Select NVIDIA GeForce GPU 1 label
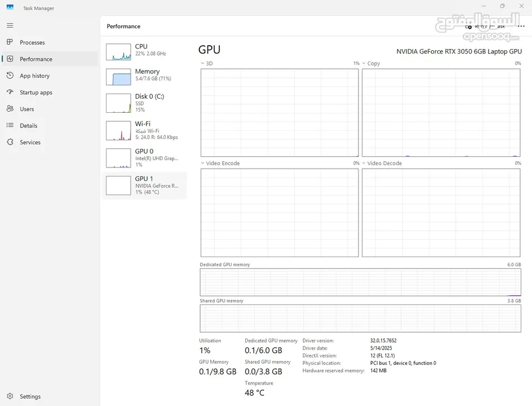The height and width of the screenshot is (406, 532). click(x=157, y=186)
